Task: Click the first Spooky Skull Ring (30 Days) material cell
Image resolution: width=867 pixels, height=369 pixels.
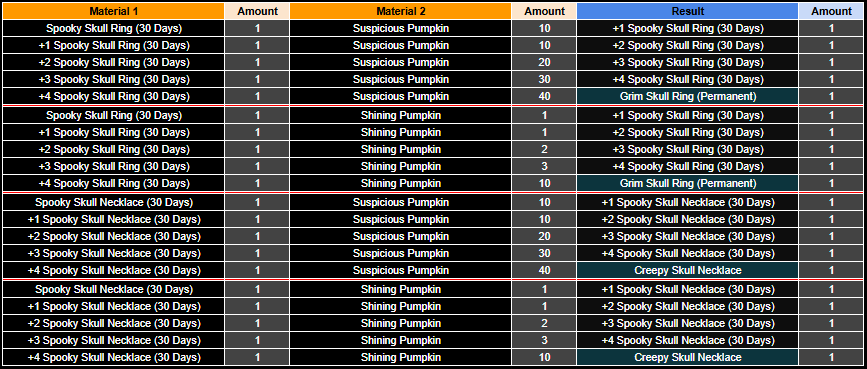Action: pyautogui.click(x=114, y=28)
